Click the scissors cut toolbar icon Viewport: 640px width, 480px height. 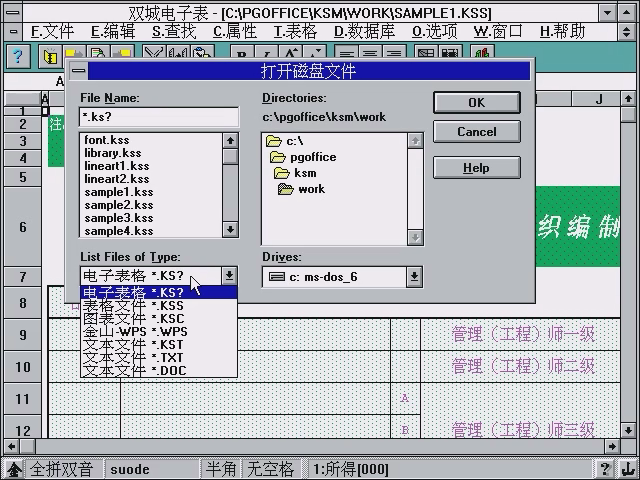[x=154, y=53]
